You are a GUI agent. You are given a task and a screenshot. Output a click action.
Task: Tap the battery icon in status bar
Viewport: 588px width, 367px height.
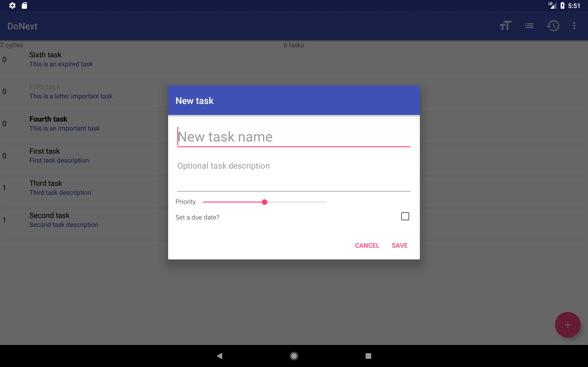[562, 5]
